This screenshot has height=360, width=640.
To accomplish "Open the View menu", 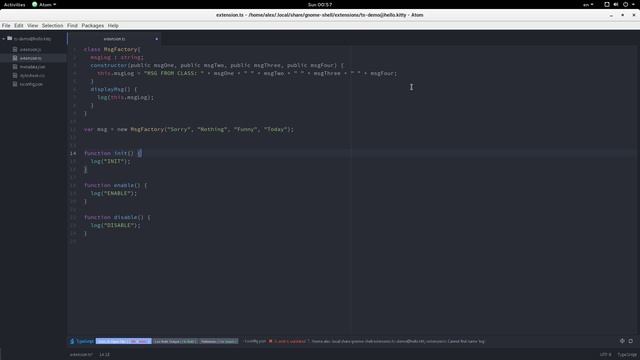I will [33, 25].
